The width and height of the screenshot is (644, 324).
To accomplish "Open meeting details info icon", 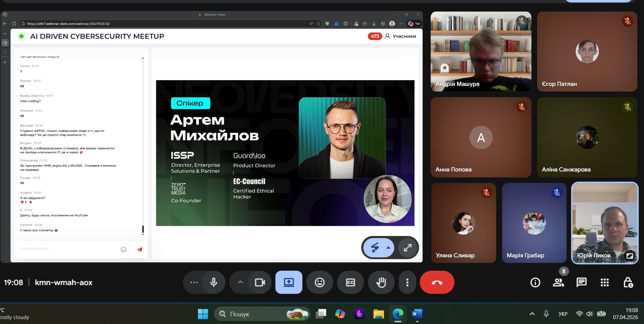I will click(535, 282).
